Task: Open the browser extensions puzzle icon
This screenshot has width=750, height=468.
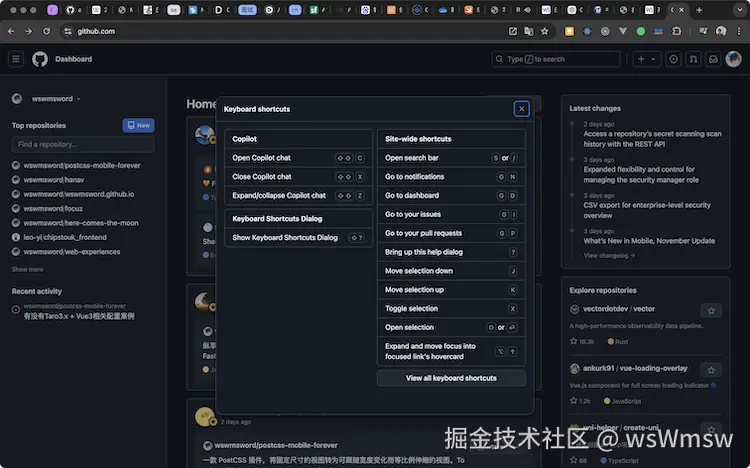Action: click(x=676, y=31)
